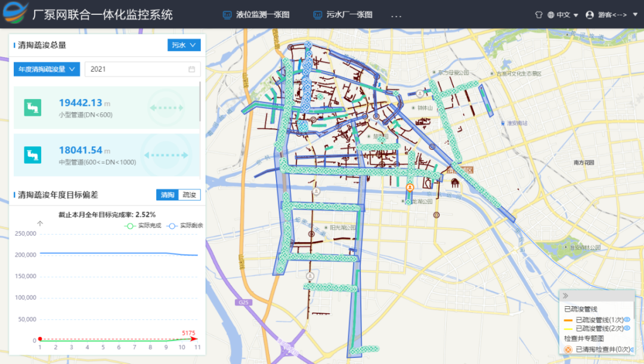Image resolution: width=644 pixels, height=364 pixels.
Task: Click the 小型管道 green pipe icon
Action: [x=32, y=108]
